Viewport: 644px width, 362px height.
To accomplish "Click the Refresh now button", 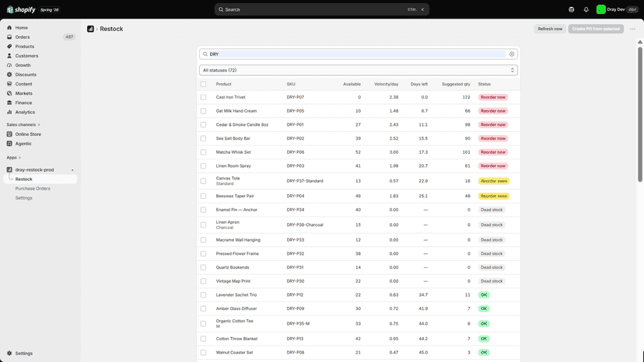I will pos(550,29).
